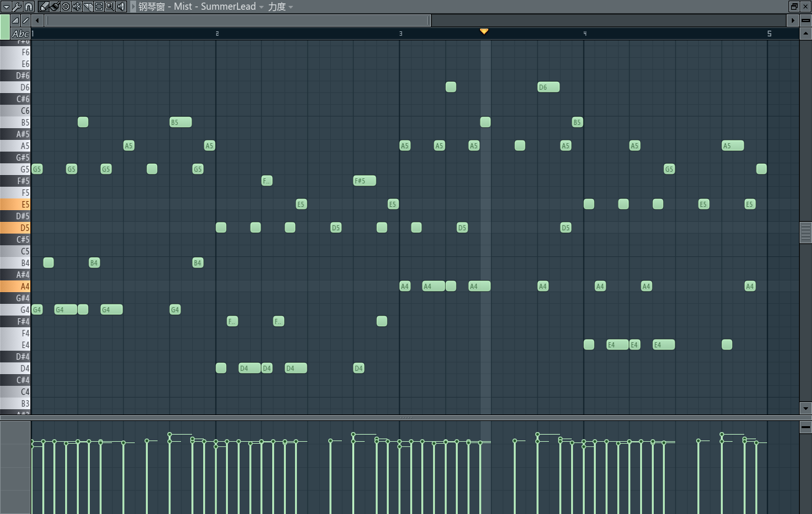Viewport: 812px width, 514px height.
Task: Click the vertical scrollbar down arrow
Action: click(805, 408)
